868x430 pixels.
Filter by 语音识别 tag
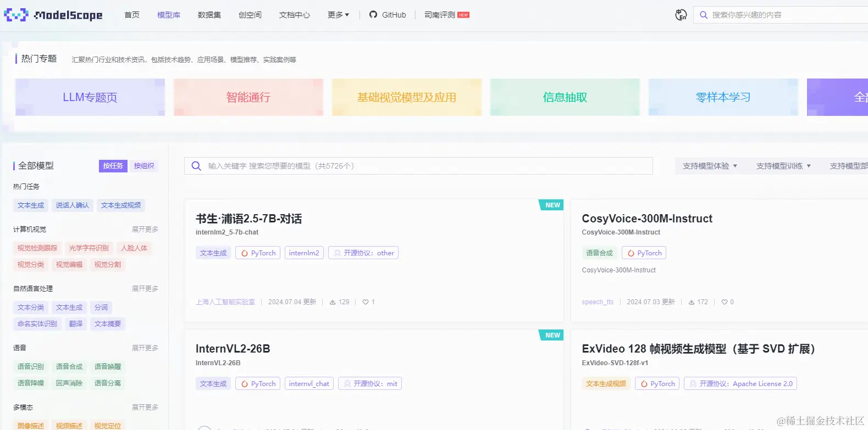pos(31,367)
